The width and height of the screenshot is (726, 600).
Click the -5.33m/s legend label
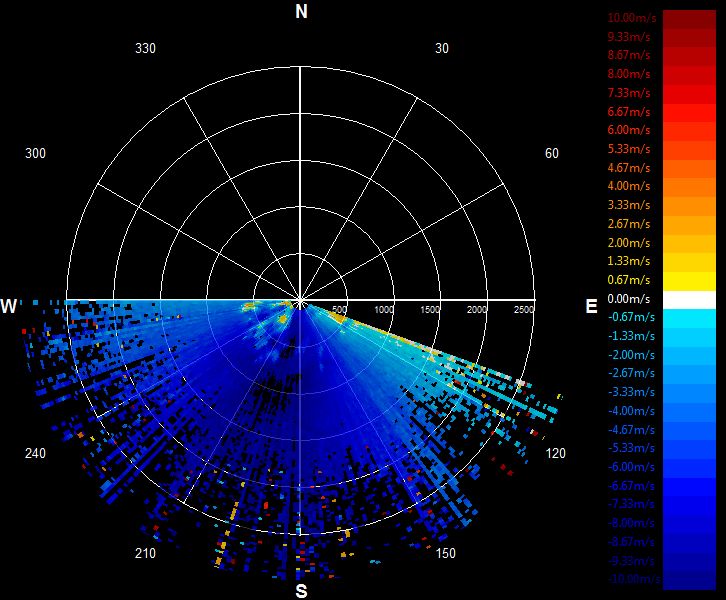pos(631,448)
